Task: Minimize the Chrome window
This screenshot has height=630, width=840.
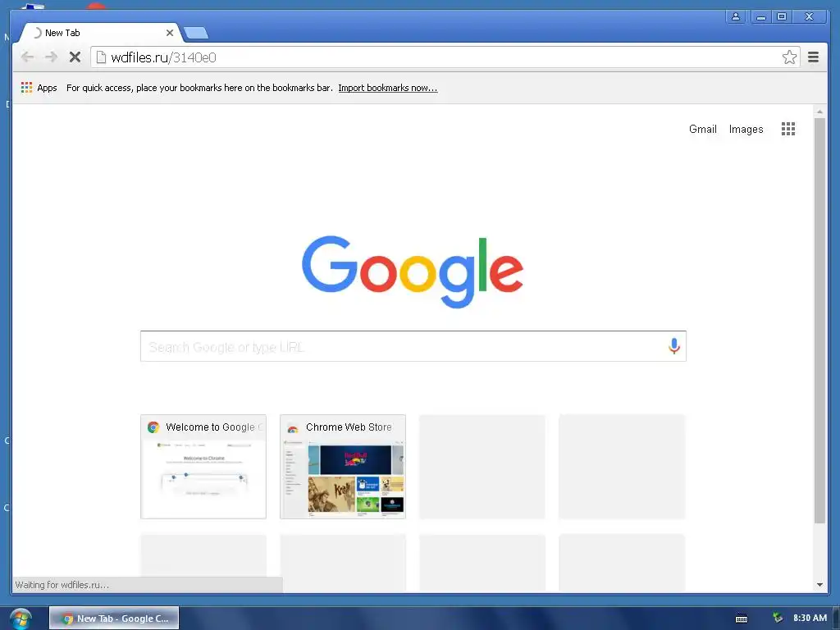Action: point(760,16)
